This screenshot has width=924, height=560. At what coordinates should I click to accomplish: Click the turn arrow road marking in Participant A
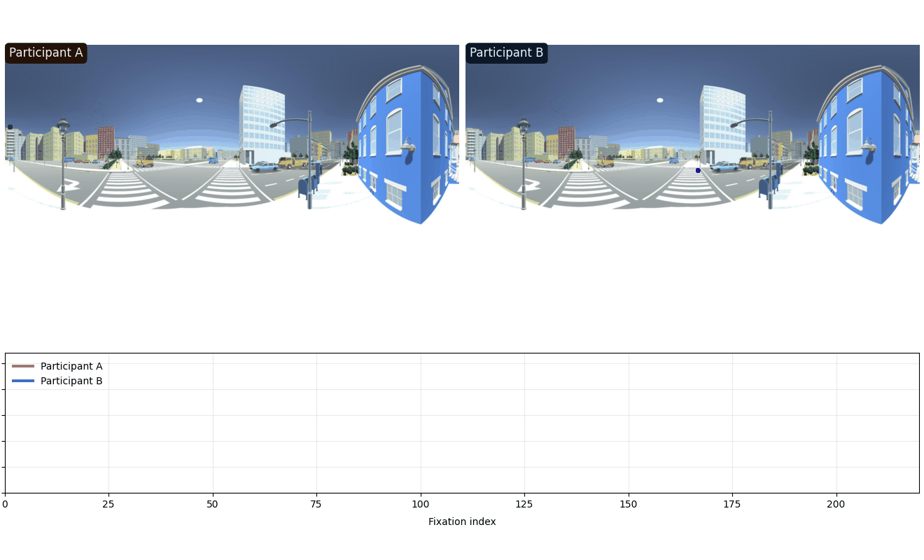[67, 186]
